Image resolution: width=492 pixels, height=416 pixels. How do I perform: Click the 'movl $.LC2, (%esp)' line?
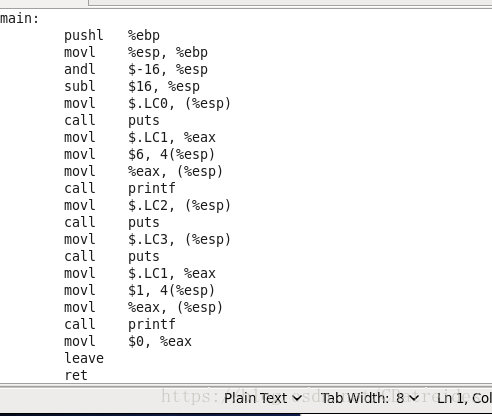click(147, 205)
